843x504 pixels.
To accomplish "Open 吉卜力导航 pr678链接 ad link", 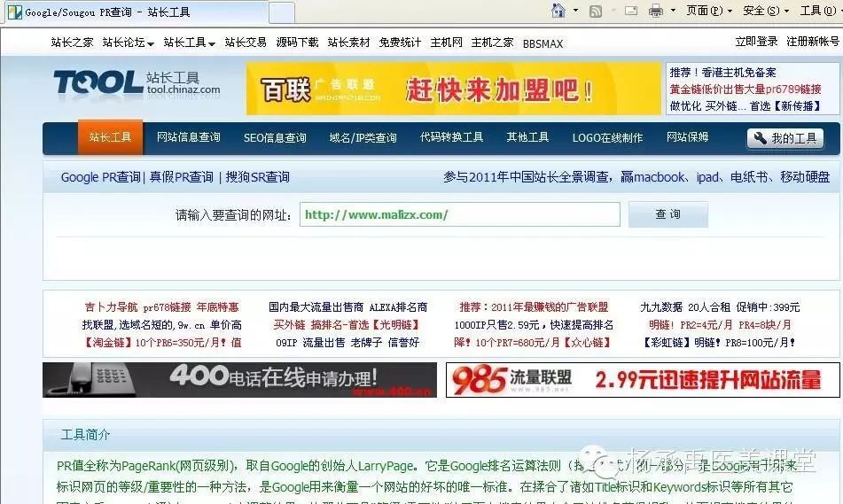I will click(161, 306).
